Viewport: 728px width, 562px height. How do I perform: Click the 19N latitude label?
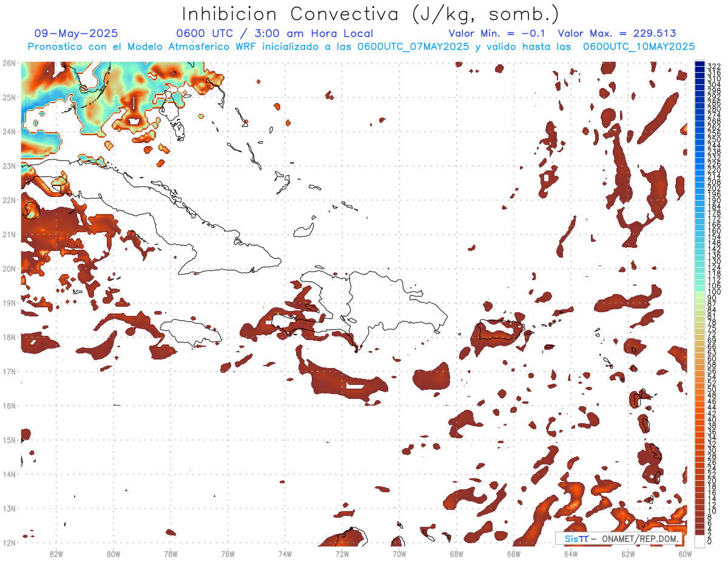click(9, 303)
